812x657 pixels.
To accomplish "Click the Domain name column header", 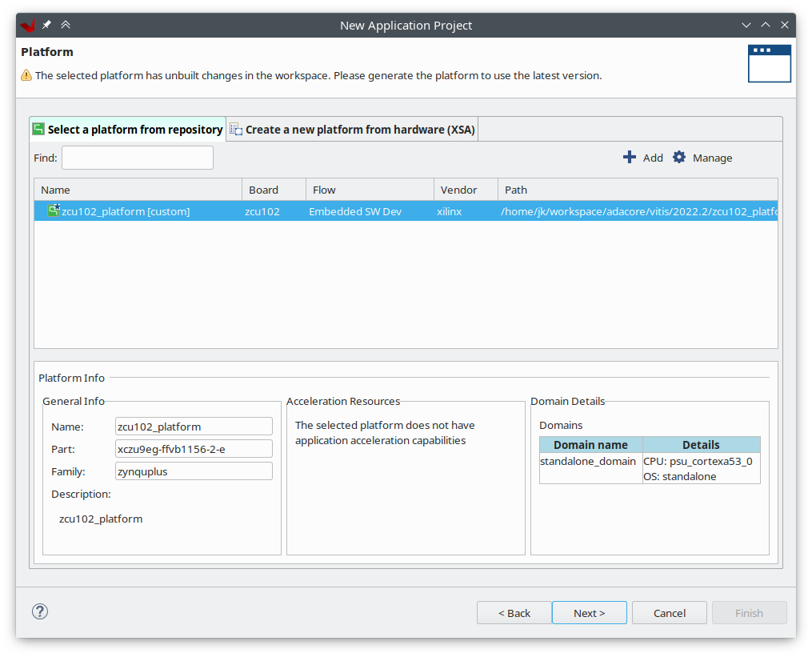I will [x=591, y=445].
